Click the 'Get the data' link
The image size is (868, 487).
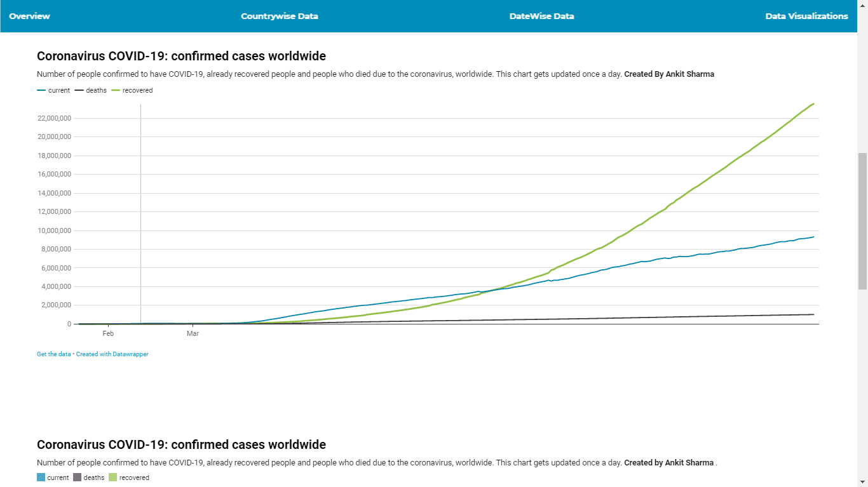[x=54, y=354]
